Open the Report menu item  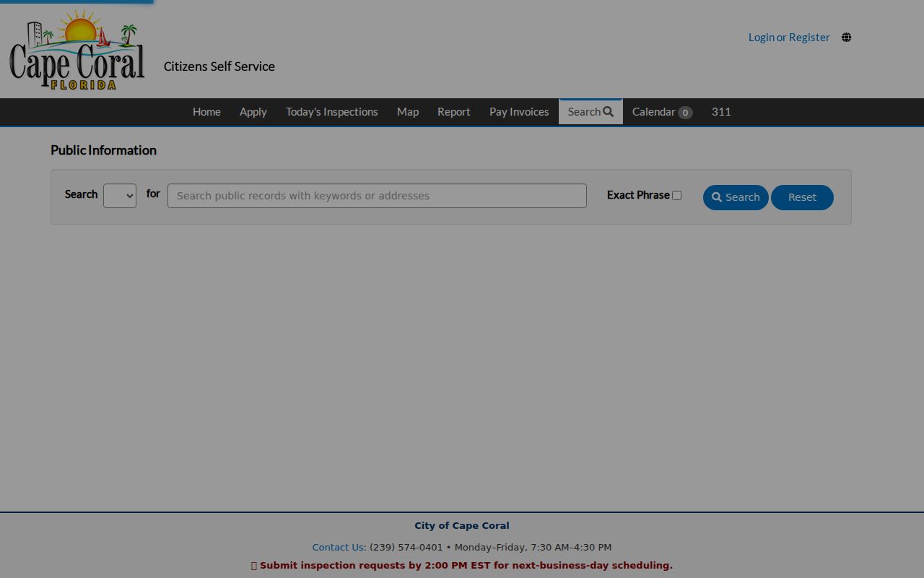[454, 112]
